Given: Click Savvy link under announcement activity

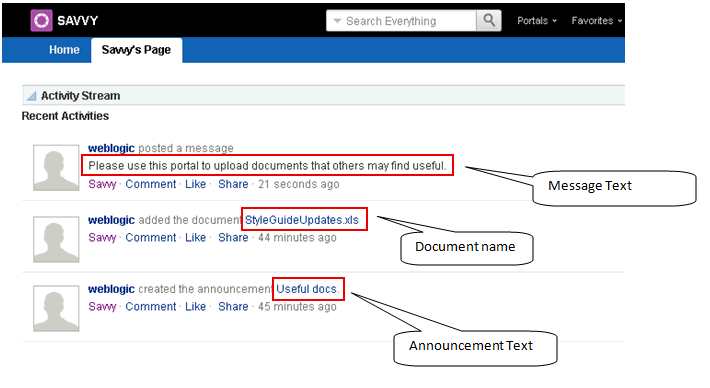Looking at the screenshot, I should [x=102, y=307].
